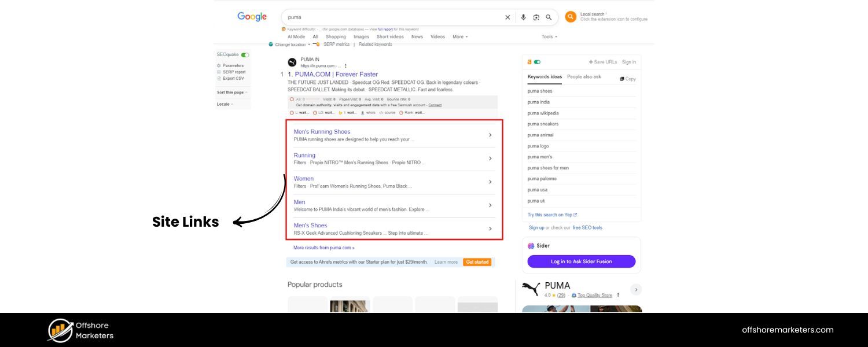This screenshot has width=868, height=347.
Task: Toggle the SERP metrics switch
Action: [x=317, y=45]
